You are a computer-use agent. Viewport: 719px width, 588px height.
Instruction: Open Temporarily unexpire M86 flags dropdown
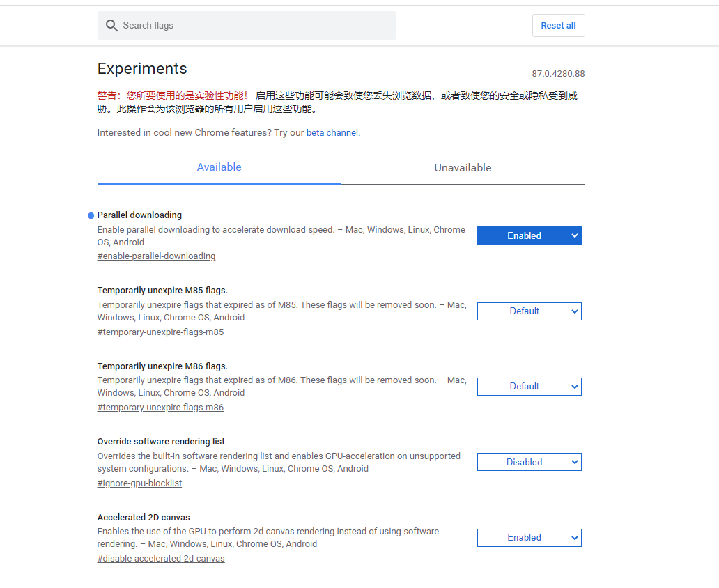coord(529,387)
